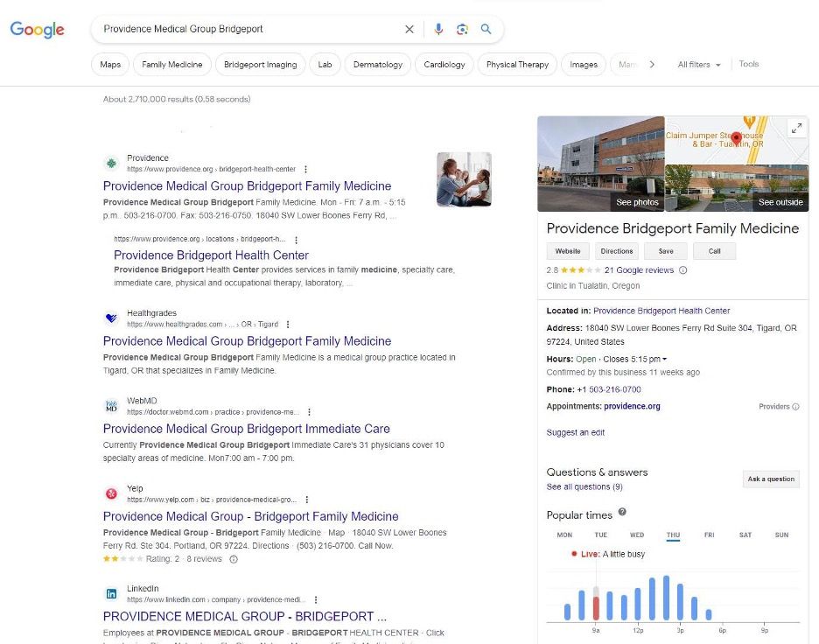Open the See photos building thumbnail

(600, 164)
